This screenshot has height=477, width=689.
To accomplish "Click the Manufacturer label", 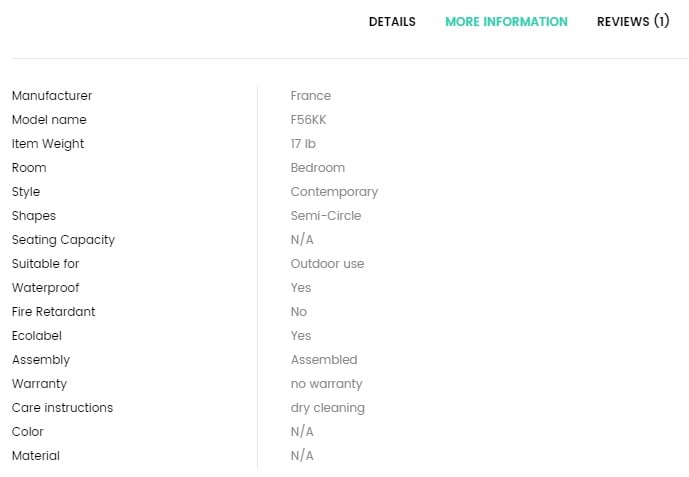I will click(52, 96).
